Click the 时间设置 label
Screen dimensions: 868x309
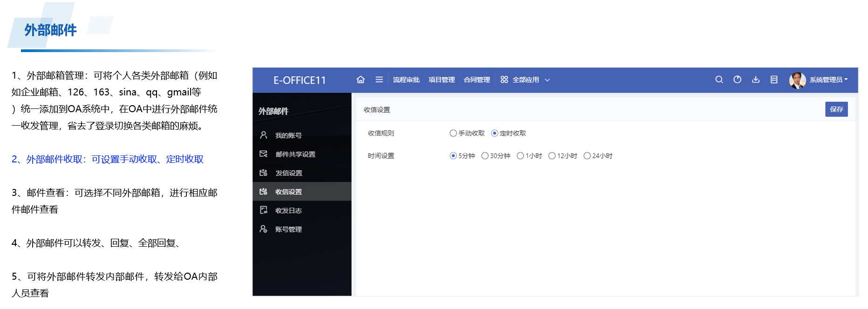pos(381,156)
